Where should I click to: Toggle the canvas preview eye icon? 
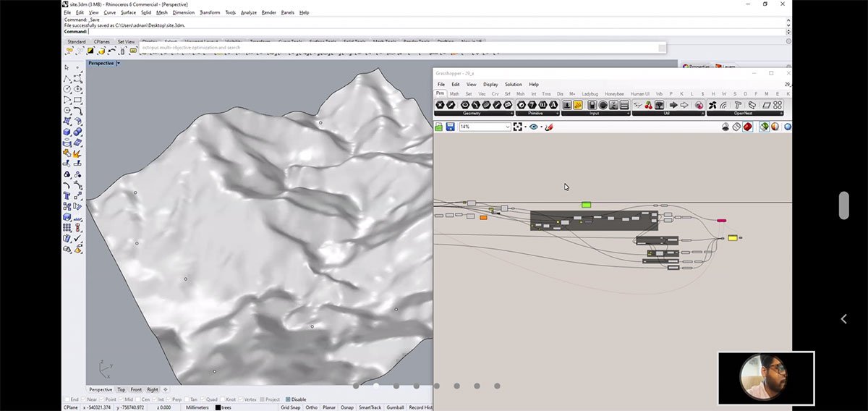click(x=534, y=127)
